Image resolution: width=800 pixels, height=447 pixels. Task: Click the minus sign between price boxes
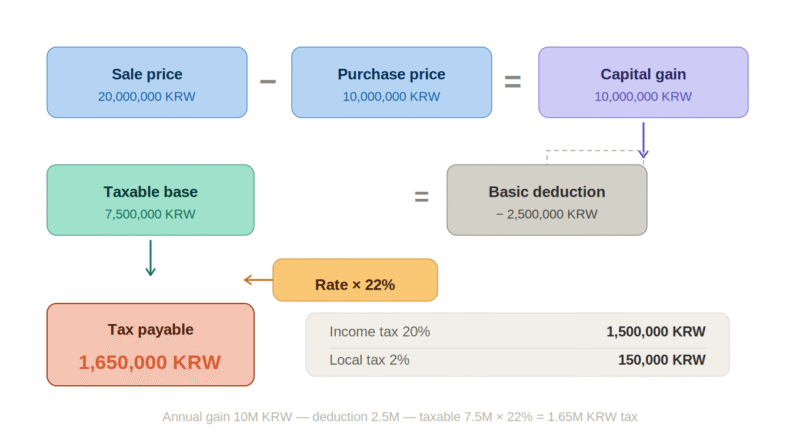pos(268,81)
